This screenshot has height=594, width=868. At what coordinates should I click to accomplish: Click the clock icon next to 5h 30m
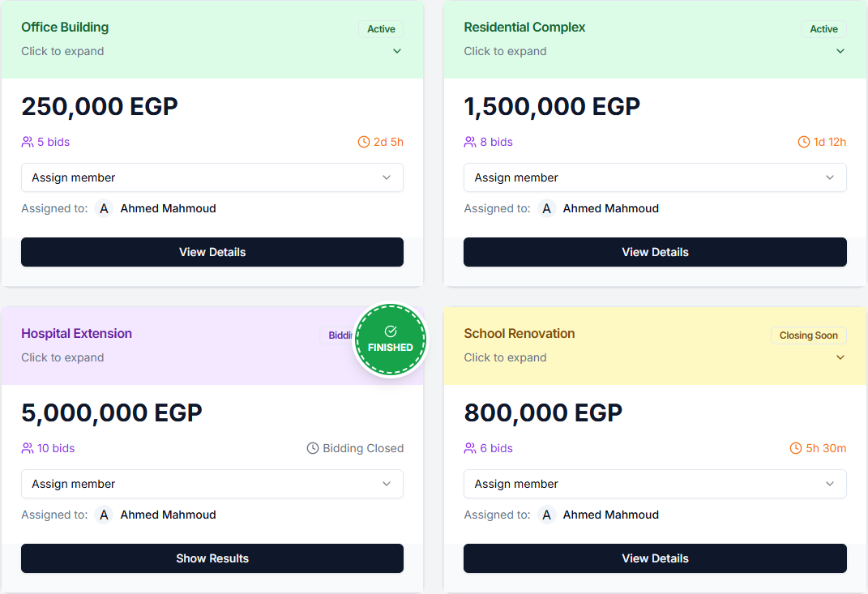[796, 448]
